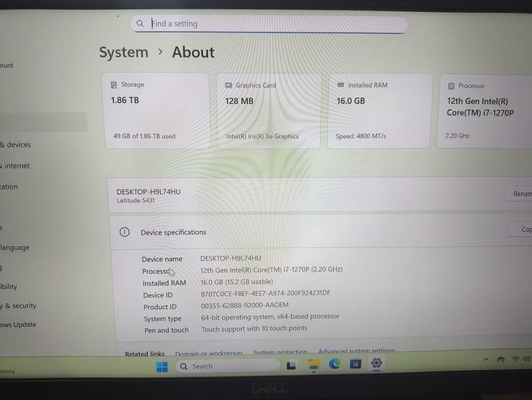Select the Device ID value 8707C0CE-F8EF
This screenshot has width=532, height=400.
coord(265,293)
